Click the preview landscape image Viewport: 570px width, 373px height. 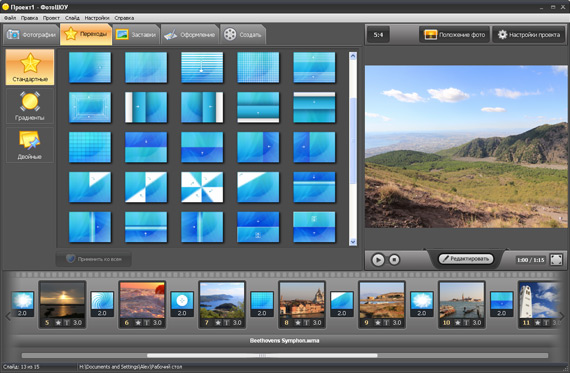[466, 147]
